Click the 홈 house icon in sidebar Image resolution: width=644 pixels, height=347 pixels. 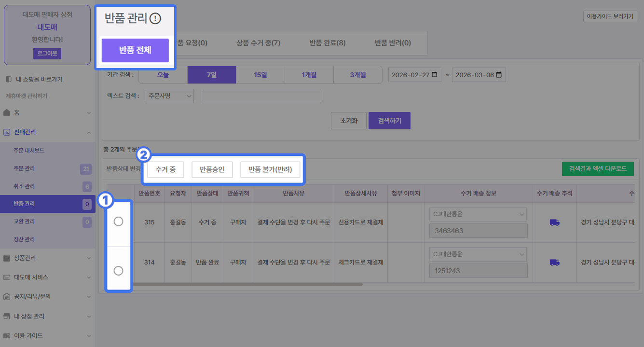[7, 113]
